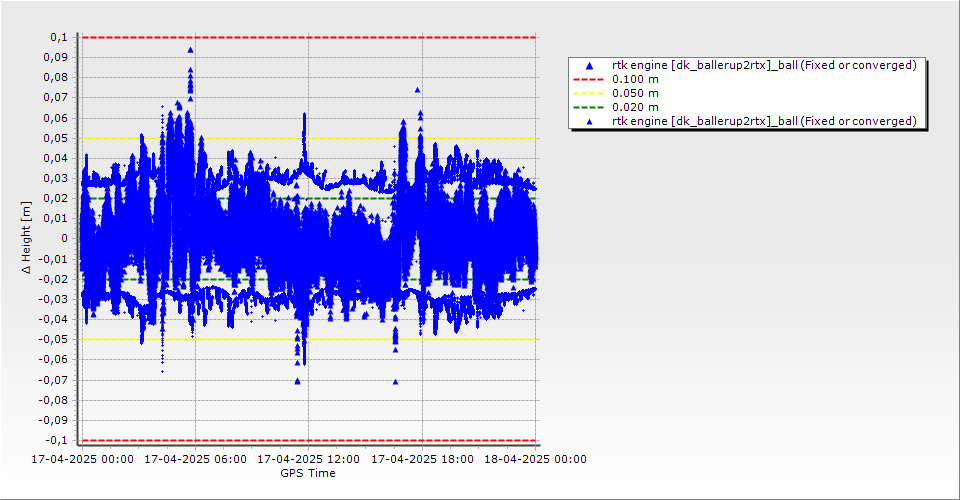Click the -0,1 tick label on height axis
960x500 pixels.
pos(56,440)
